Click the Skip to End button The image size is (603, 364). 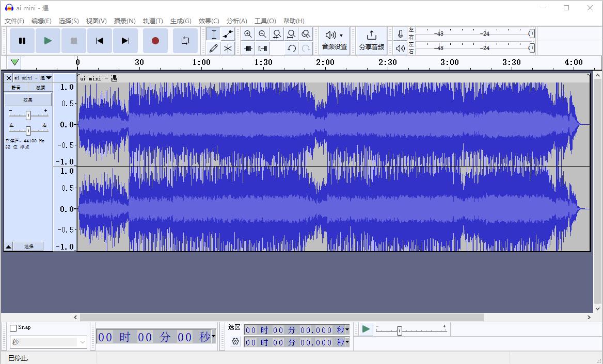(x=125, y=41)
